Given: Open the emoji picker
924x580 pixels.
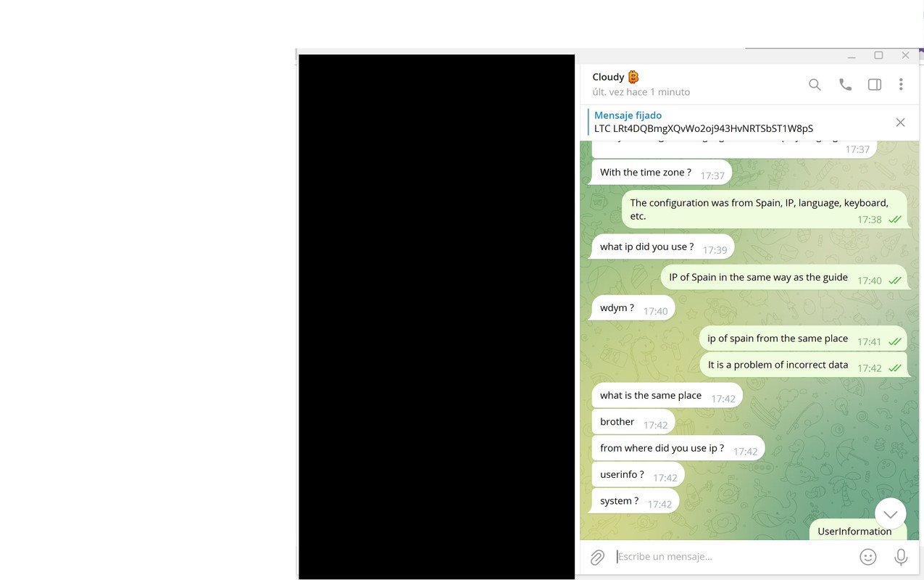Looking at the screenshot, I should pyautogui.click(x=867, y=557).
